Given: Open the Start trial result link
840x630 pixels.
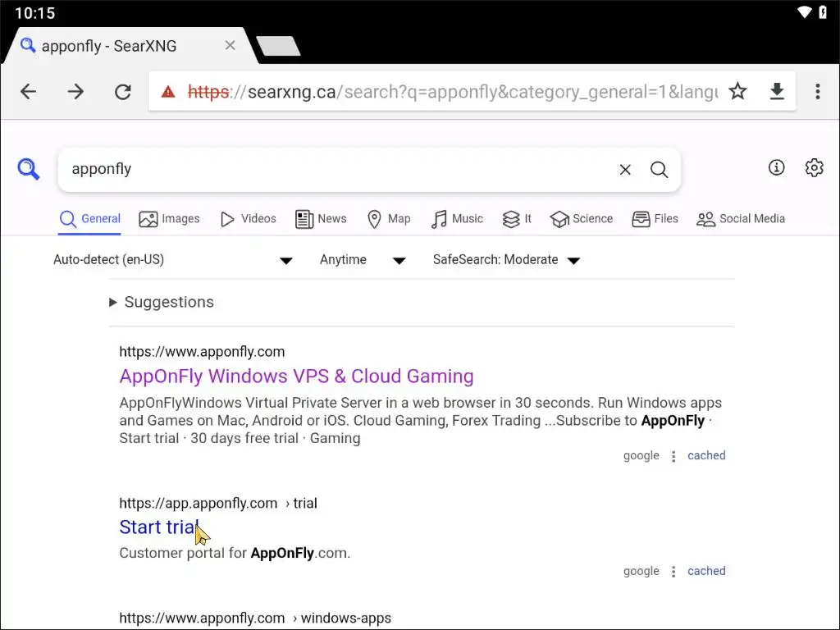Looking at the screenshot, I should click(158, 527).
